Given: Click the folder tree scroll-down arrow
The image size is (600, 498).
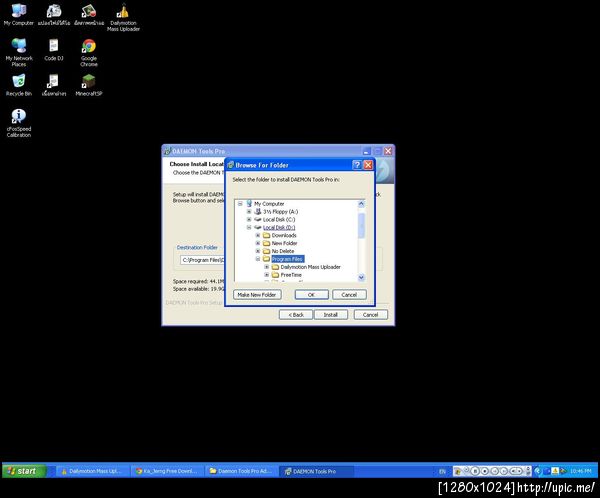Looking at the screenshot, I should [x=361, y=278].
